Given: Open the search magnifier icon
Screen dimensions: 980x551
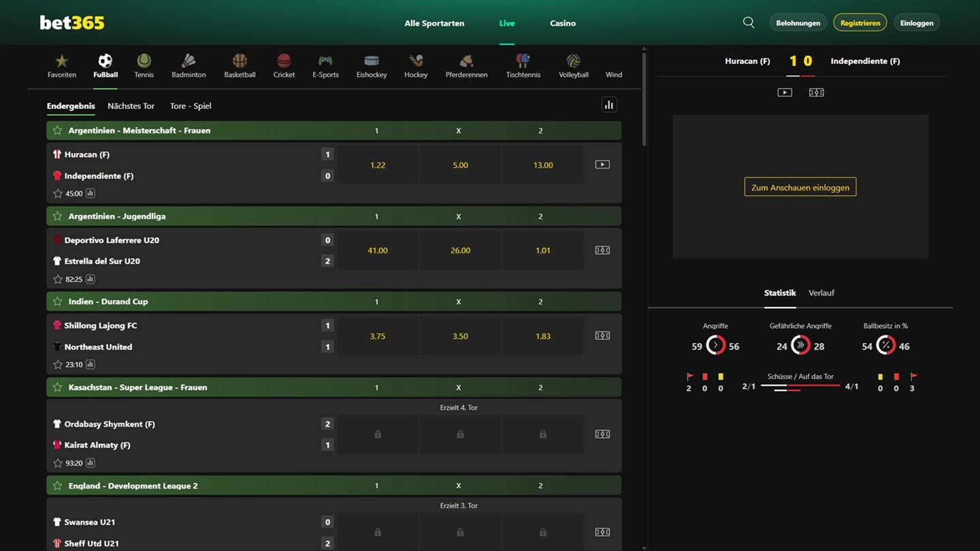Looking at the screenshot, I should pos(749,22).
